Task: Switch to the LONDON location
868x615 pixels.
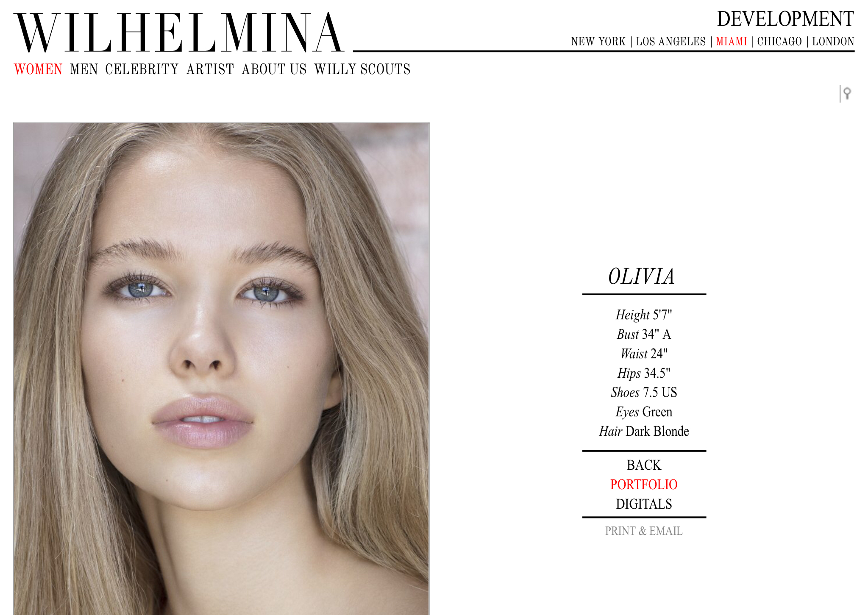Action: pyautogui.click(x=833, y=42)
